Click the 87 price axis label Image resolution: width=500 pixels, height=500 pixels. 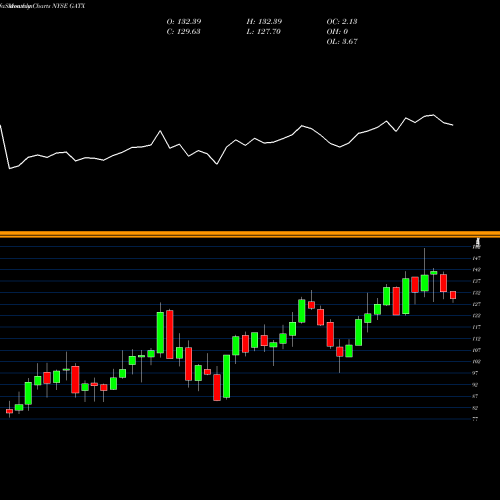475,396
